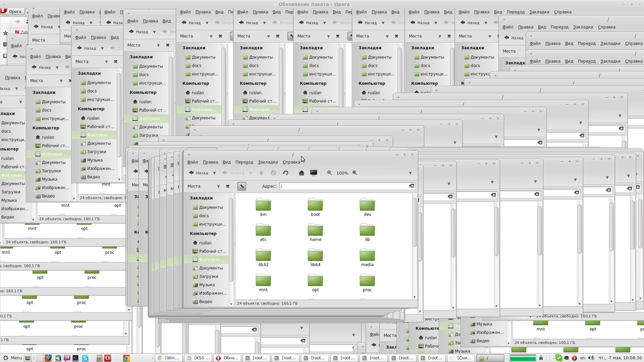Zoom in using magnifier plus in front window
The height and width of the screenshot is (362, 644).
click(x=355, y=173)
